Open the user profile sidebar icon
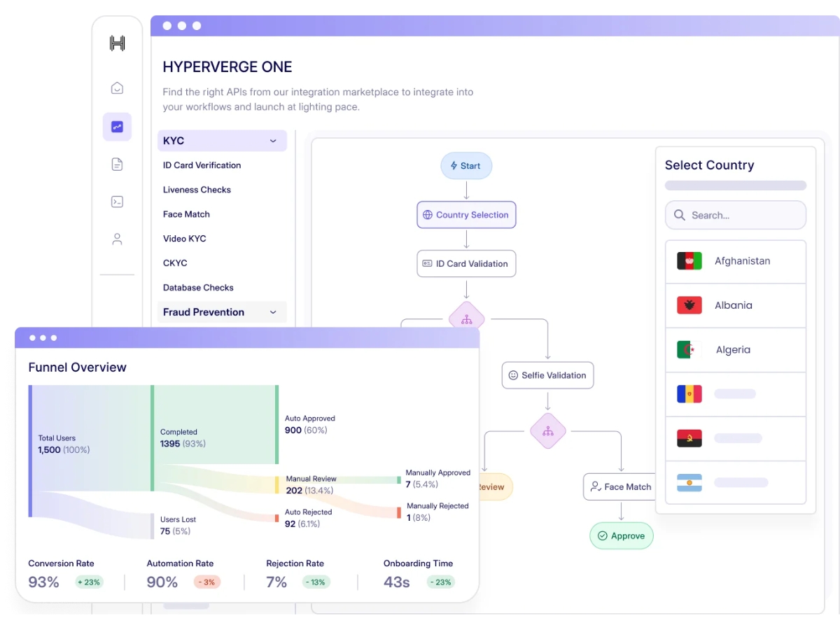Screen dimensions: 840x630 pyautogui.click(x=117, y=239)
